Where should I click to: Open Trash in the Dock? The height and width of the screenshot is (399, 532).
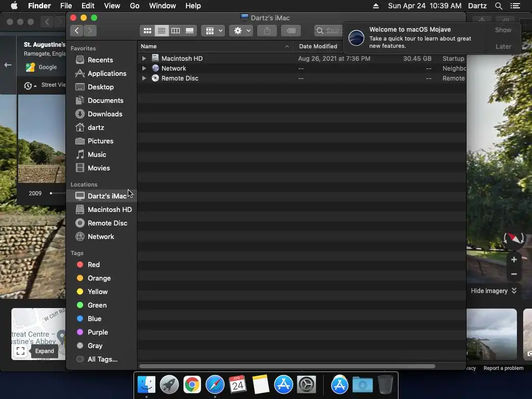(385, 385)
